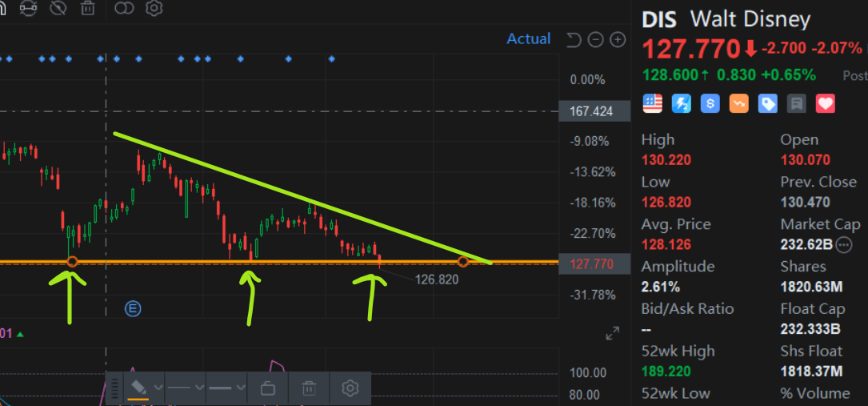This screenshot has height=406, width=868.
Task: Click the Low value 126.820 in stats
Action: point(666,202)
